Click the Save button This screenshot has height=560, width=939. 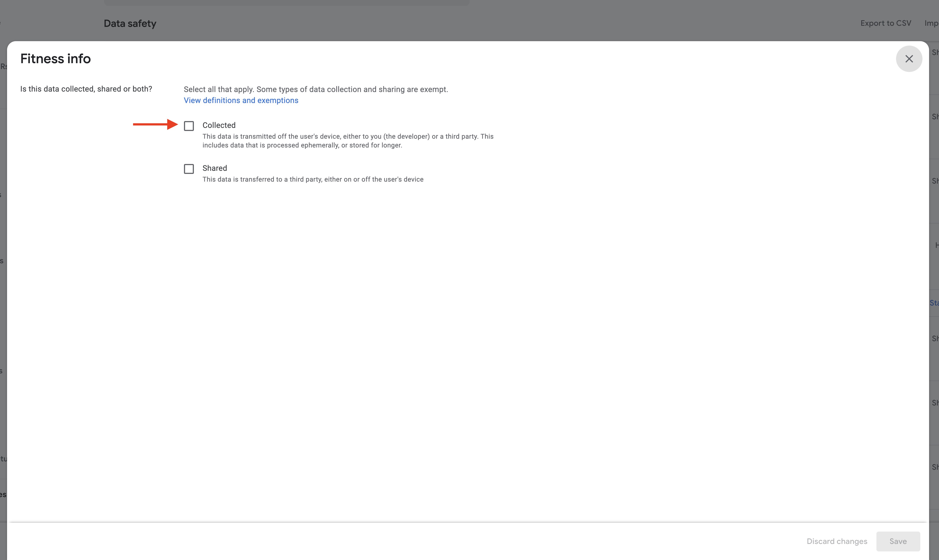(898, 541)
